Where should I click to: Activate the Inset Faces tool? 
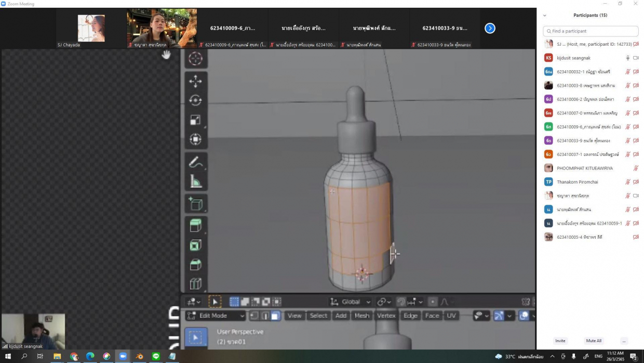pos(195,245)
